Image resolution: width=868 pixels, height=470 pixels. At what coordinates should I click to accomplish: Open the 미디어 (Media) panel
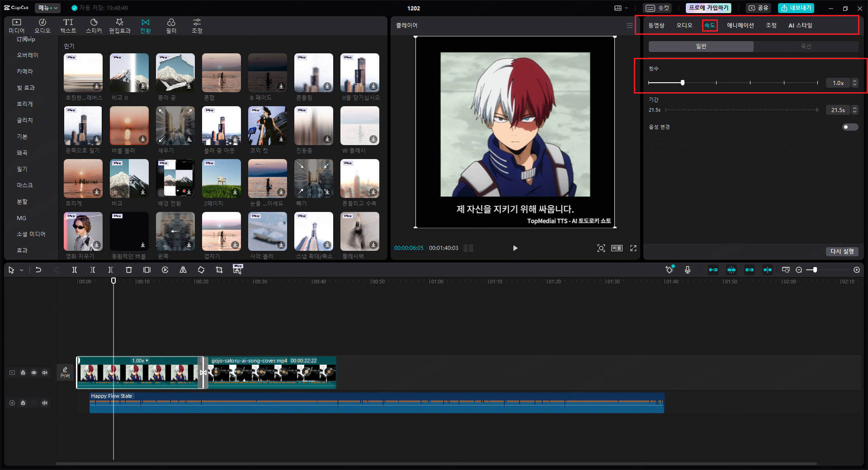pyautogui.click(x=17, y=26)
